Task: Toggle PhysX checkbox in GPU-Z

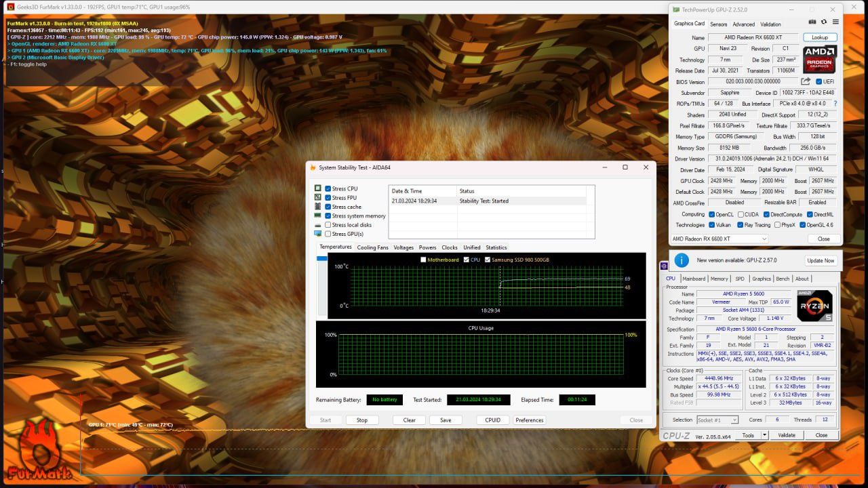Action: pos(776,225)
